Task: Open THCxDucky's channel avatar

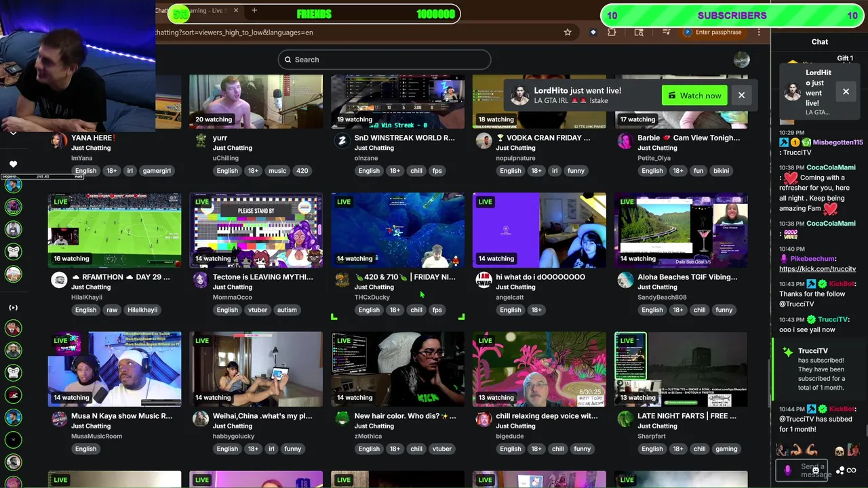Action: click(342, 280)
